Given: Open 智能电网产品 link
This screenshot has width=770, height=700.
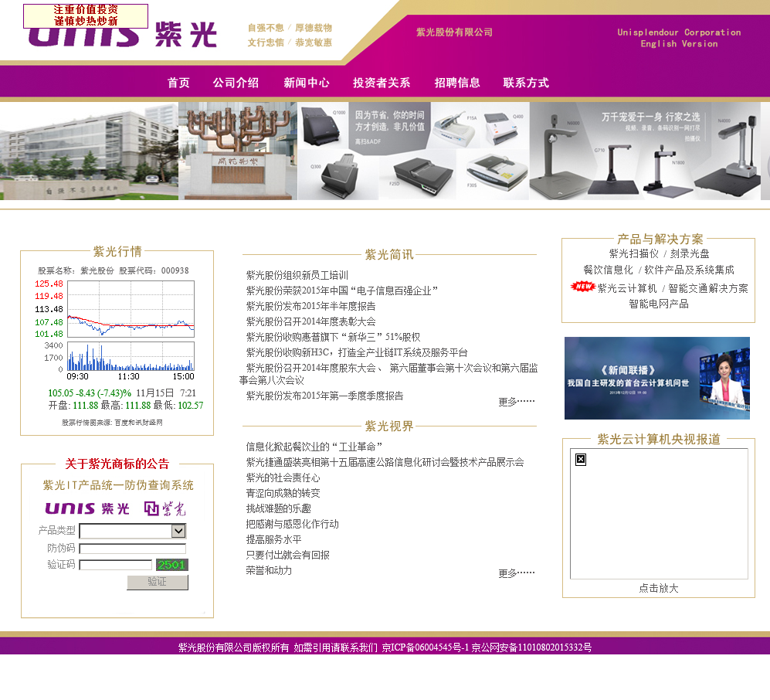Looking at the screenshot, I should (659, 304).
